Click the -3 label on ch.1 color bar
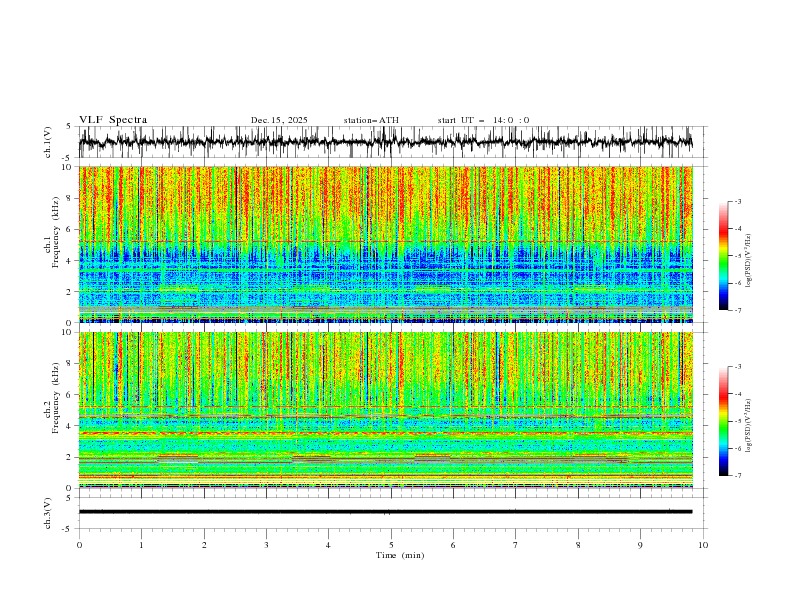Viewport: 792px width, 612px height. click(738, 201)
